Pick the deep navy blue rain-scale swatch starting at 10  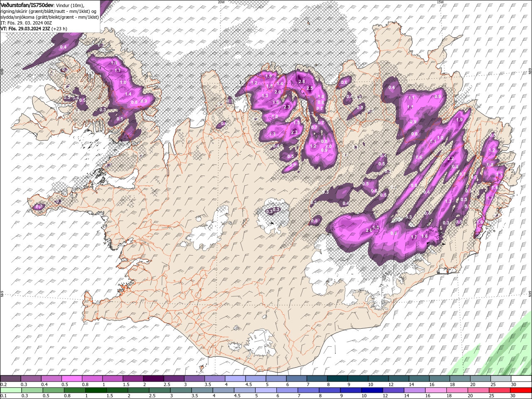[x=372, y=390]
